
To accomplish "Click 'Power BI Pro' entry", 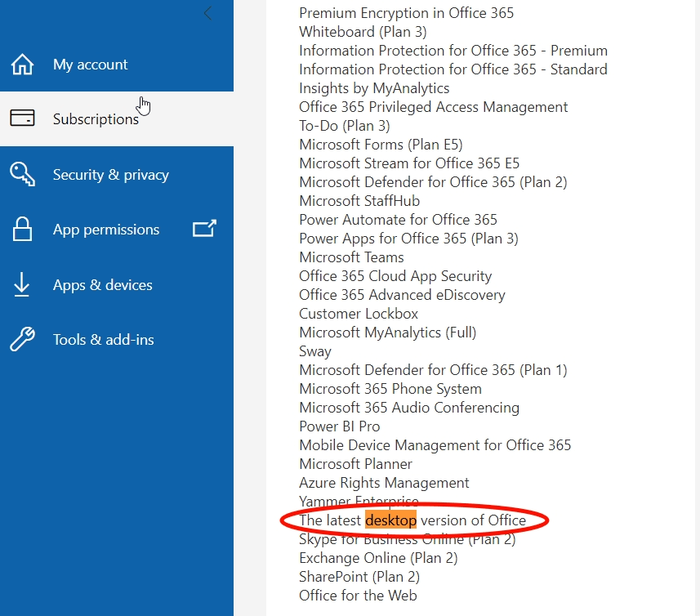I will (340, 426).
